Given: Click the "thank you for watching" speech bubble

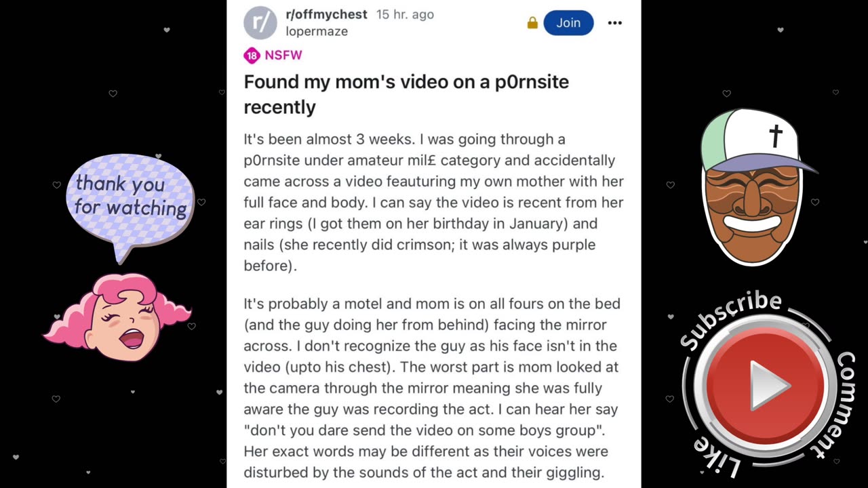Looking at the screenshot, I should [x=130, y=195].
